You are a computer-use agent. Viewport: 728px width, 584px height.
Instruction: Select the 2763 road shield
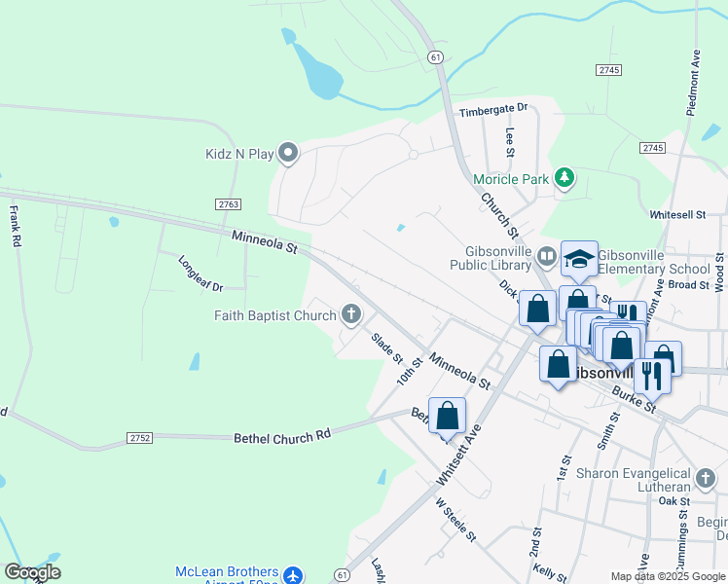228,204
